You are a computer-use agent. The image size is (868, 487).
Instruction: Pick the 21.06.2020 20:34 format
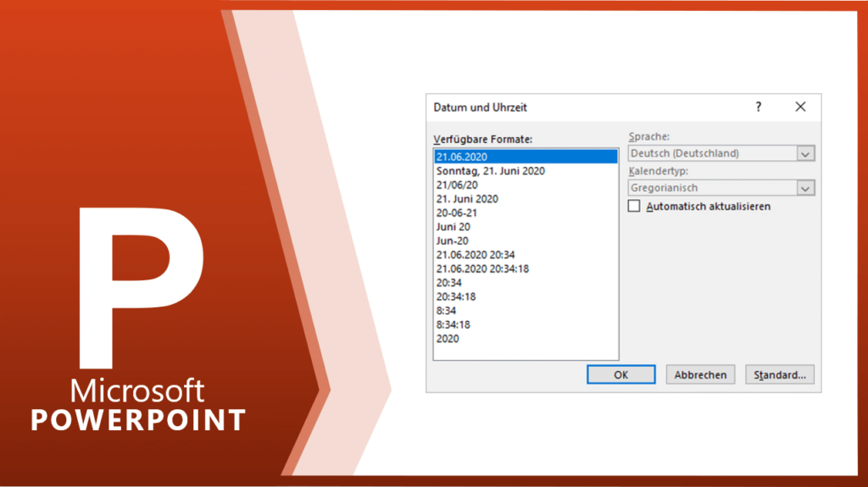(x=526, y=255)
